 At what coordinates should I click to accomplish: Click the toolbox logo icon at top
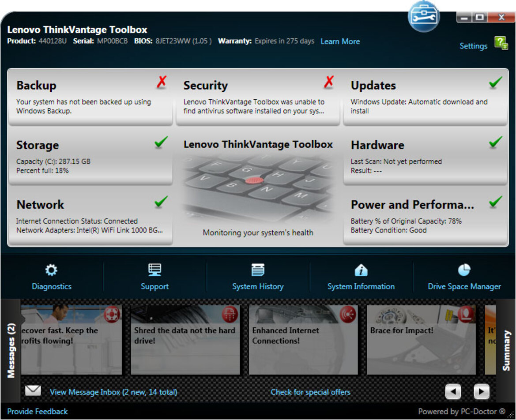(424, 16)
